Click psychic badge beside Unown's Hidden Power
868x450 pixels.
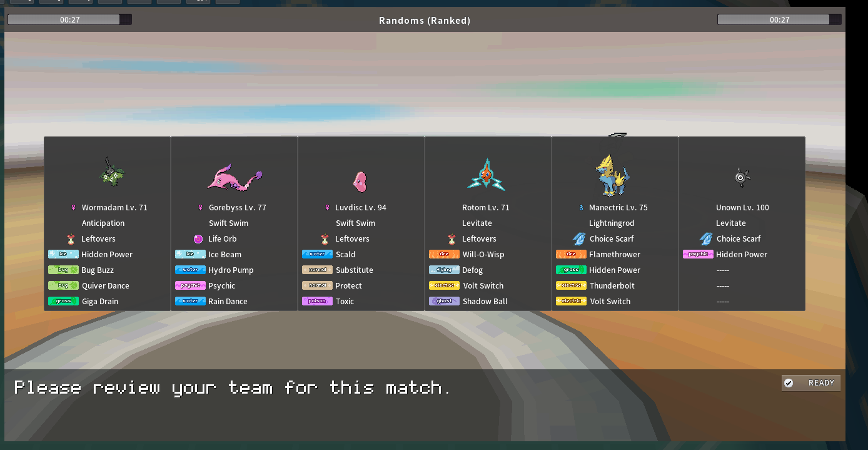[699, 254]
